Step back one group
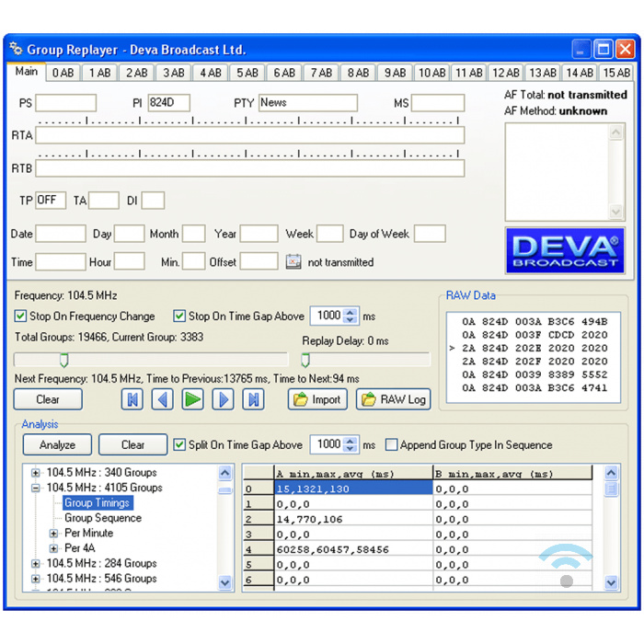The image size is (644, 644). point(162,399)
